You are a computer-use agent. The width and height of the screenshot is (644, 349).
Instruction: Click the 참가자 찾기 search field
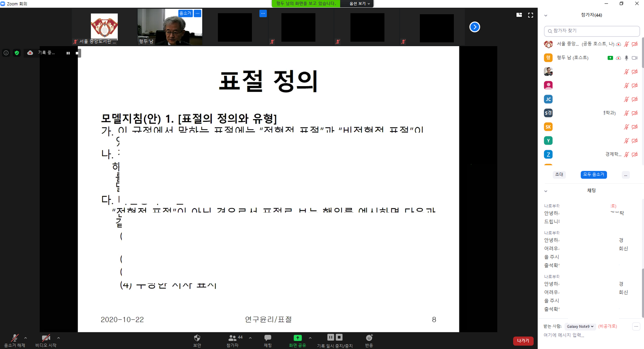592,31
